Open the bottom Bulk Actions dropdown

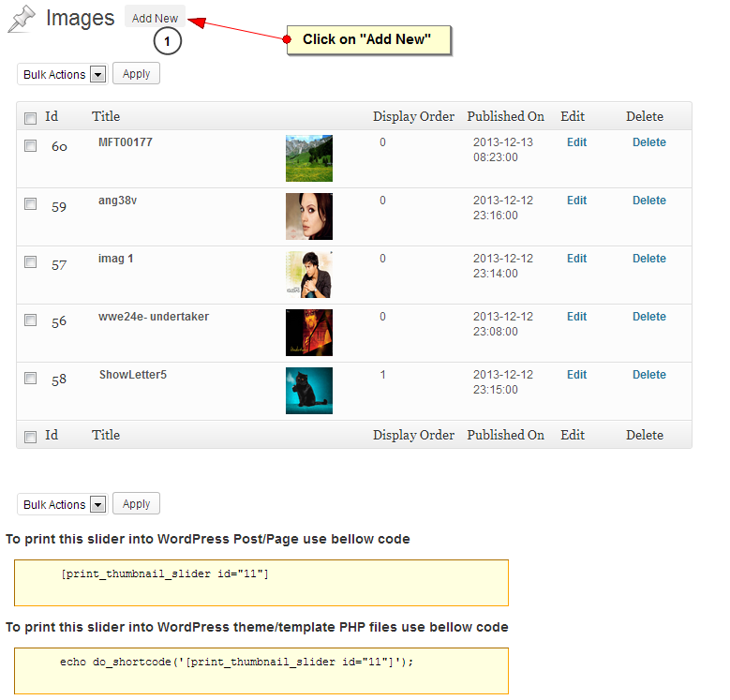(x=63, y=504)
